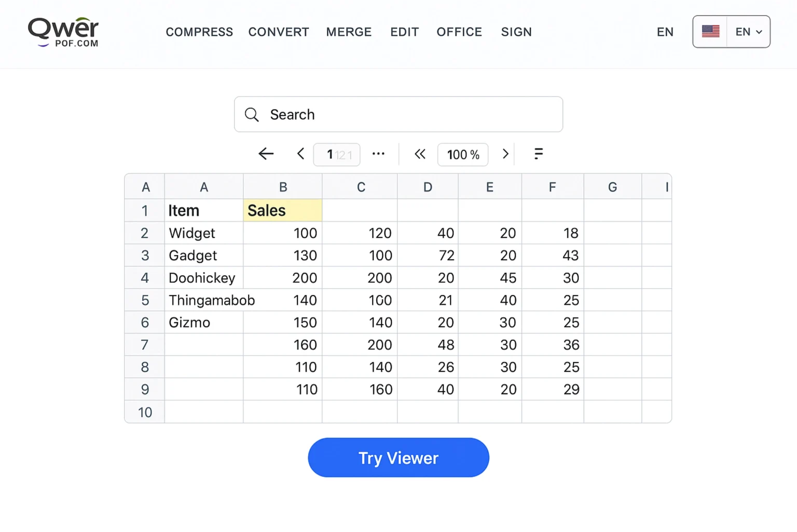Focus the Search input field
This screenshot has height=532, width=797.
pos(398,114)
